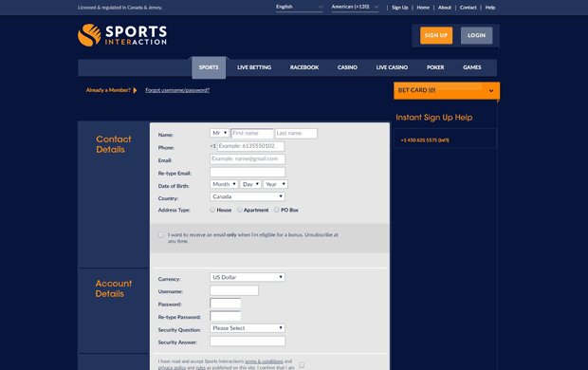Open the American odds format selector

coord(355,7)
